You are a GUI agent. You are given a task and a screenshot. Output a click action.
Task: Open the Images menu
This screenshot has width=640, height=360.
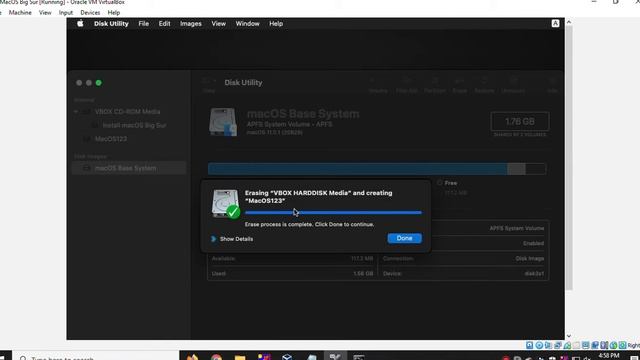(191, 24)
